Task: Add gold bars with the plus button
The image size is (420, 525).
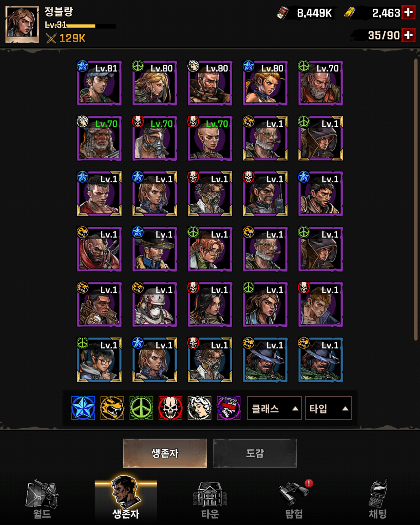Action: click(x=408, y=12)
